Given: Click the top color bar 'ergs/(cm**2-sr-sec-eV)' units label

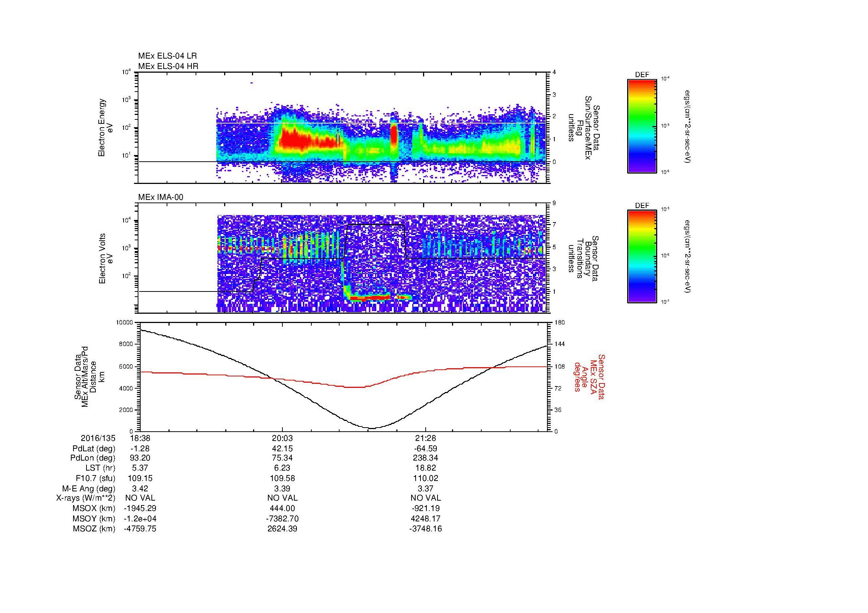Looking at the screenshot, I should point(688,126).
